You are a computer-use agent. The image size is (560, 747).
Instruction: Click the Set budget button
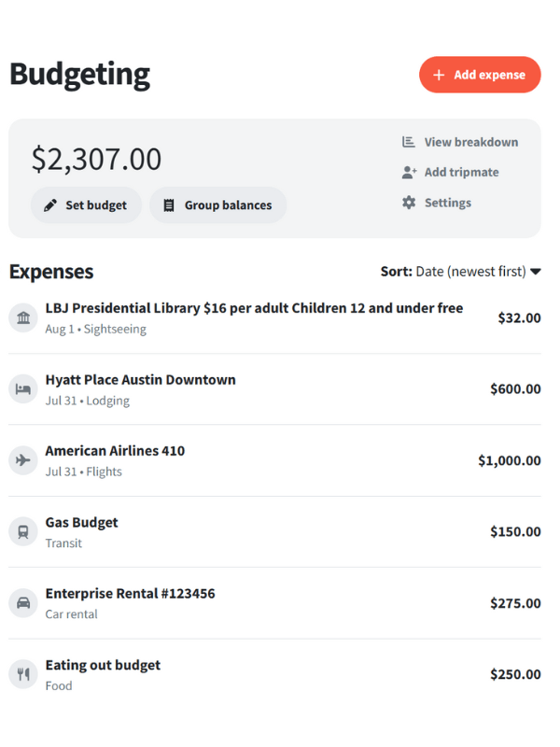tap(86, 205)
